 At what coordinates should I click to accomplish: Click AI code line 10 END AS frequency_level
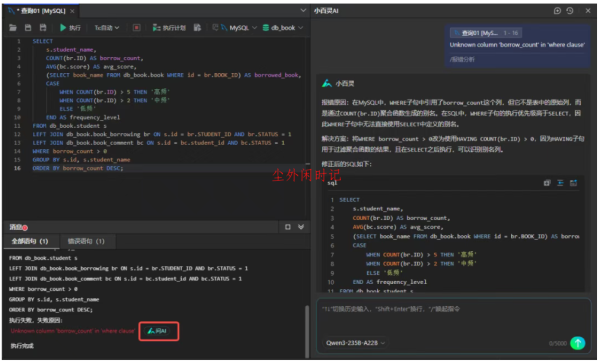[x=390, y=282]
